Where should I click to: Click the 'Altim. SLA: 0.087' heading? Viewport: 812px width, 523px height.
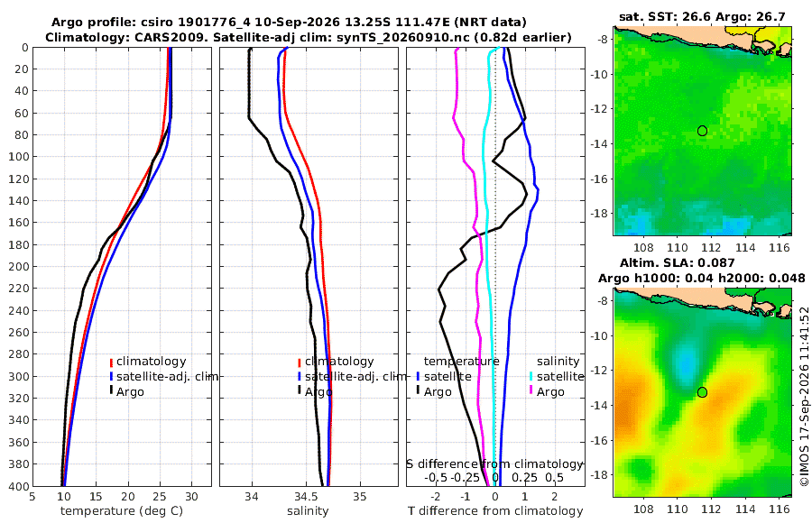[x=678, y=263]
